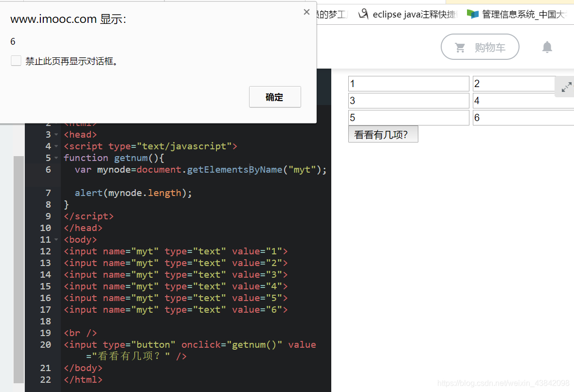Click the <br /> code line
This screenshot has width=574, height=392.
tap(80, 333)
